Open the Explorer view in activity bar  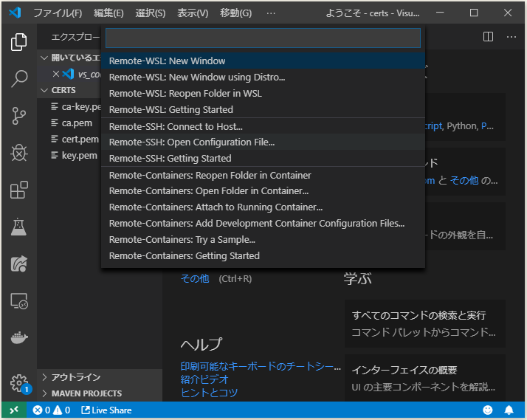19,42
